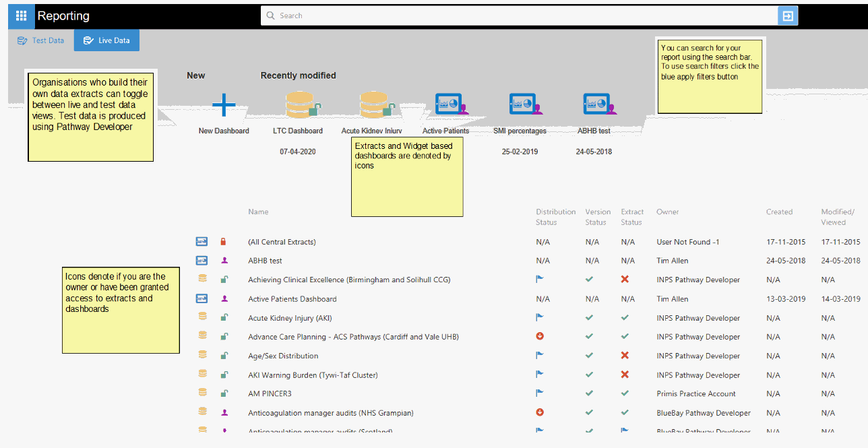Click the blue apply filters button
Screen dimensions: 868x448
pos(787,15)
